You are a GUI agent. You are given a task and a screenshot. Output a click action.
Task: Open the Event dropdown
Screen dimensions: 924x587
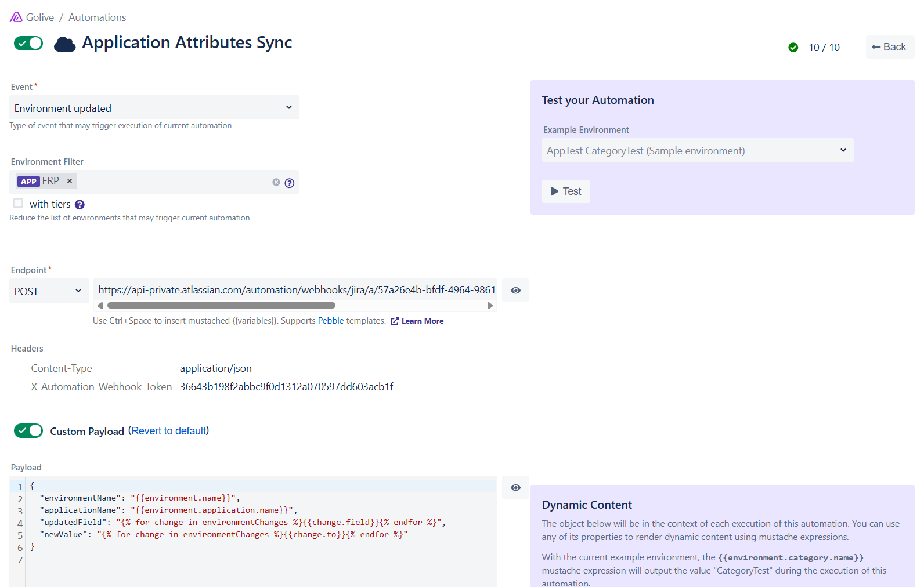pyautogui.click(x=154, y=108)
